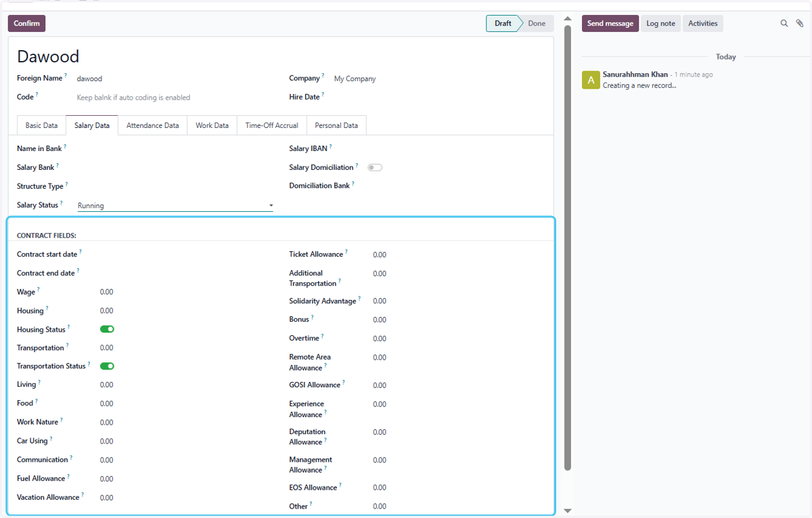Click the Draft status stage
Viewport: 812px width, 518px height.
503,23
